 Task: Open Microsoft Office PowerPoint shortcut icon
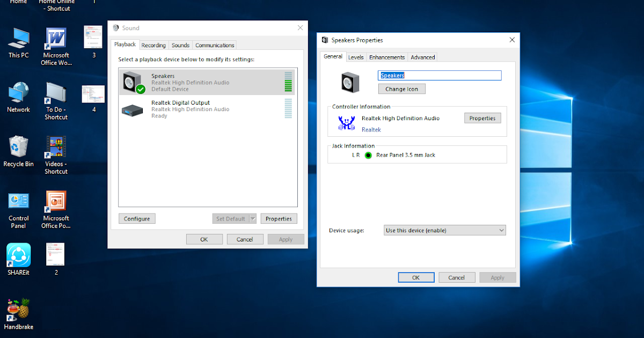coord(56,202)
